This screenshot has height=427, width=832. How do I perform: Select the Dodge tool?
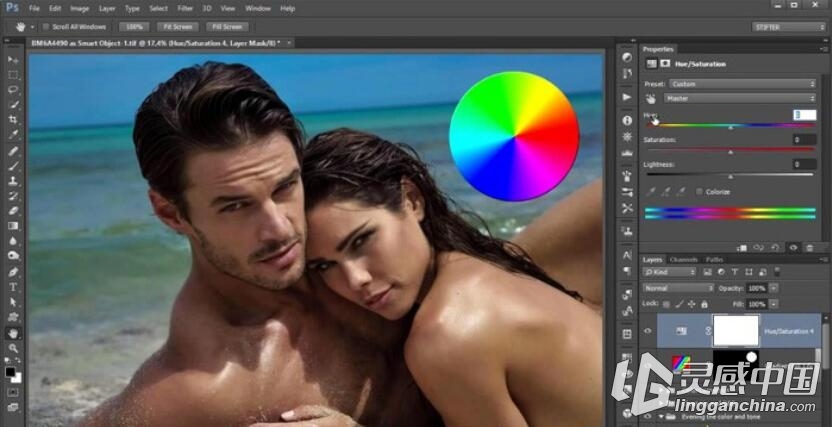(x=13, y=256)
